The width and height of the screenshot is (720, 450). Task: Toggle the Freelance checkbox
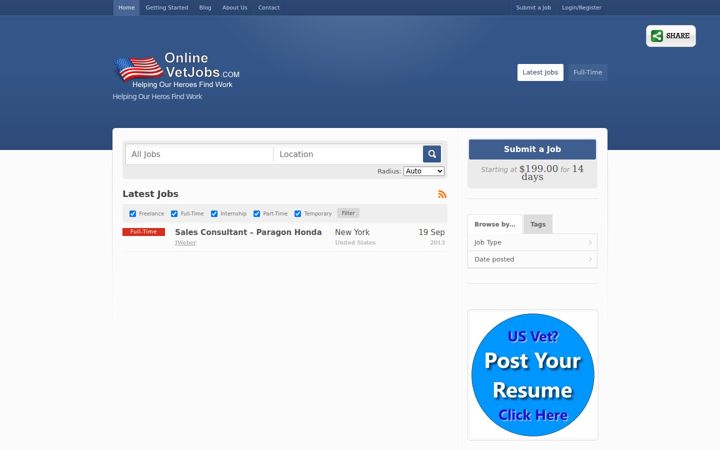133,214
